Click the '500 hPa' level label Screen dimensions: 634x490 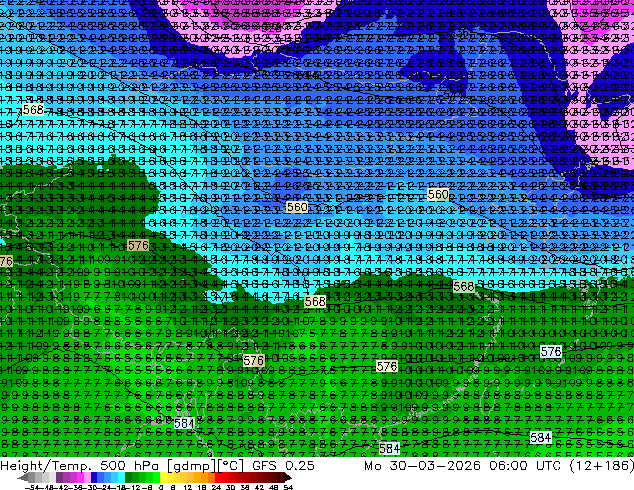tap(131, 466)
